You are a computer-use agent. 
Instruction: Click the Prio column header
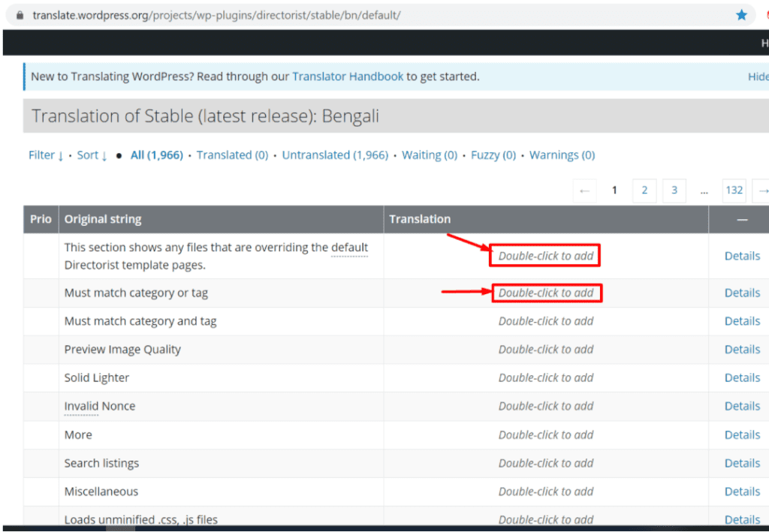pyautogui.click(x=41, y=219)
